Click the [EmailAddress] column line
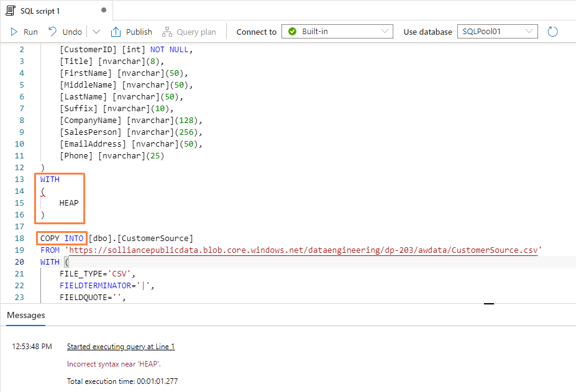 point(130,144)
